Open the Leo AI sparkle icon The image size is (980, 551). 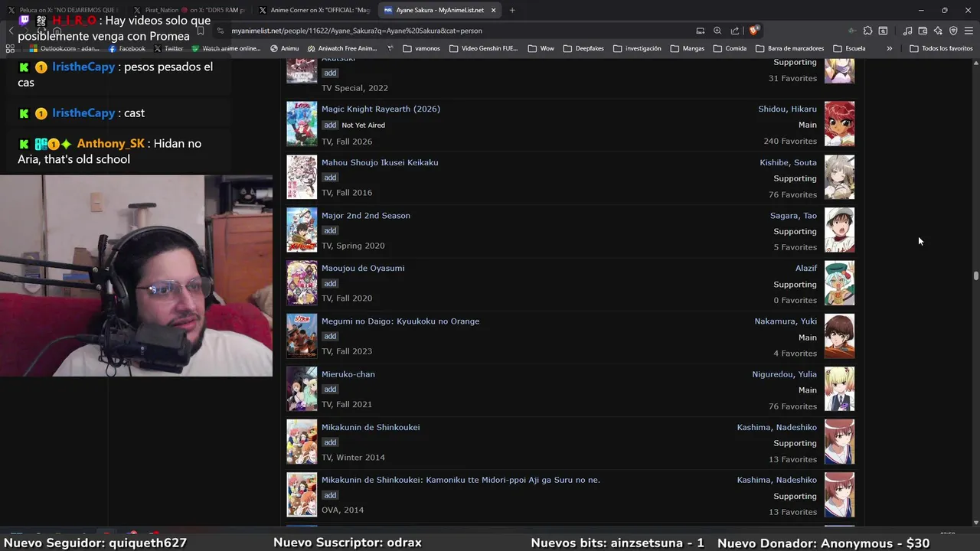point(938,31)
